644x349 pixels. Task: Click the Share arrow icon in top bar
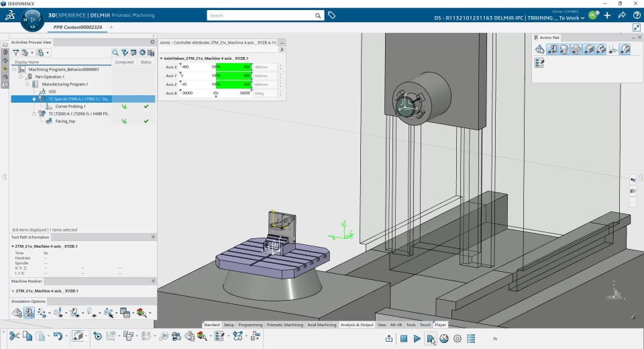622,15
